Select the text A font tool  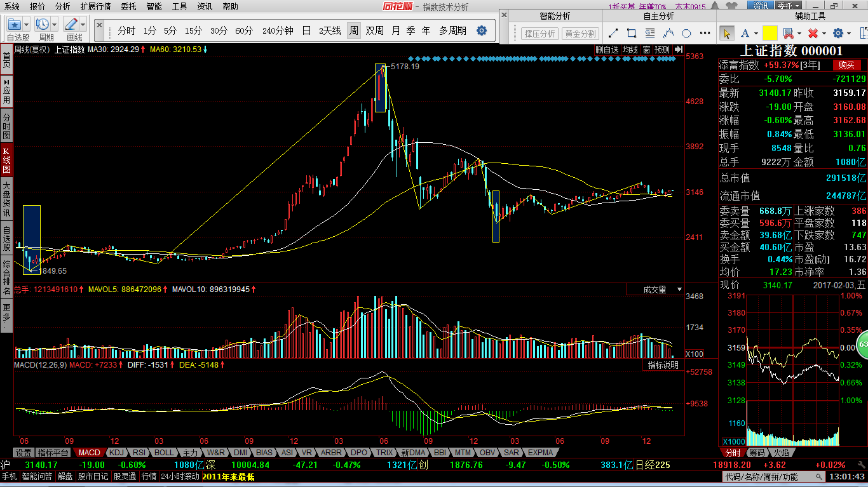point(745,33)
